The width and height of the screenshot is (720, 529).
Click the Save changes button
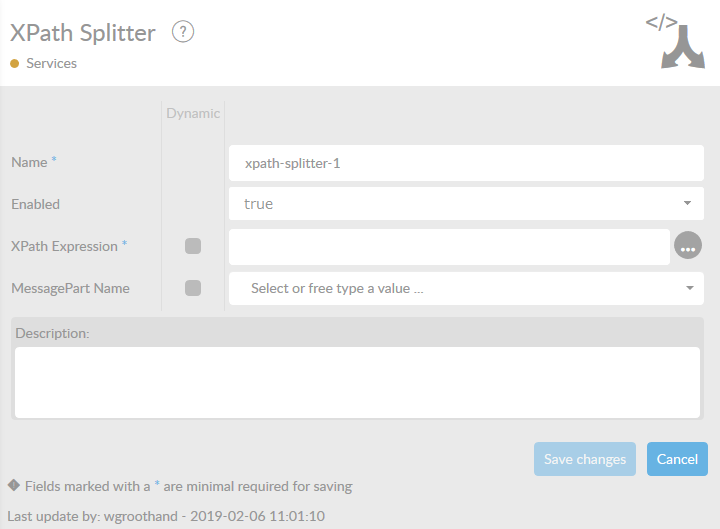(585, 459)
